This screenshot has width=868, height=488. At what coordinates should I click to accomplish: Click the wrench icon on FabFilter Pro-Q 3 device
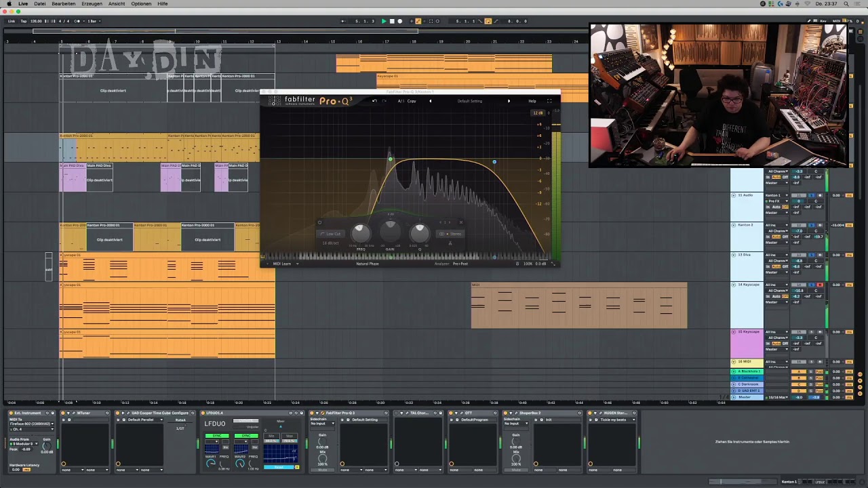point(323,413)
